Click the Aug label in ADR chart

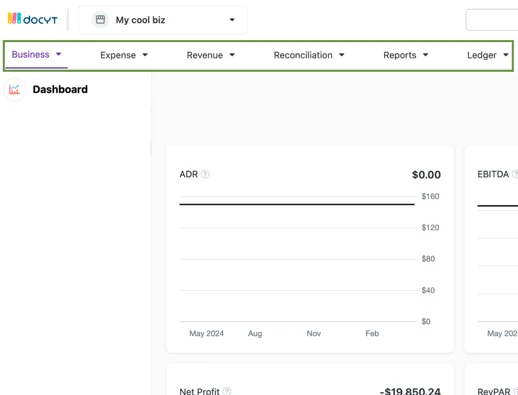tap(255, 333)
